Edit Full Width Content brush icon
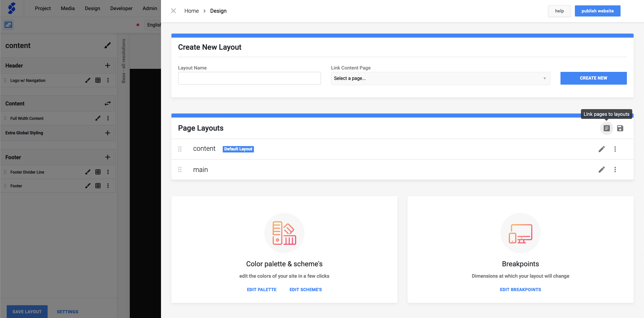This screenshot has height=318, width=644. pos(98,118)
